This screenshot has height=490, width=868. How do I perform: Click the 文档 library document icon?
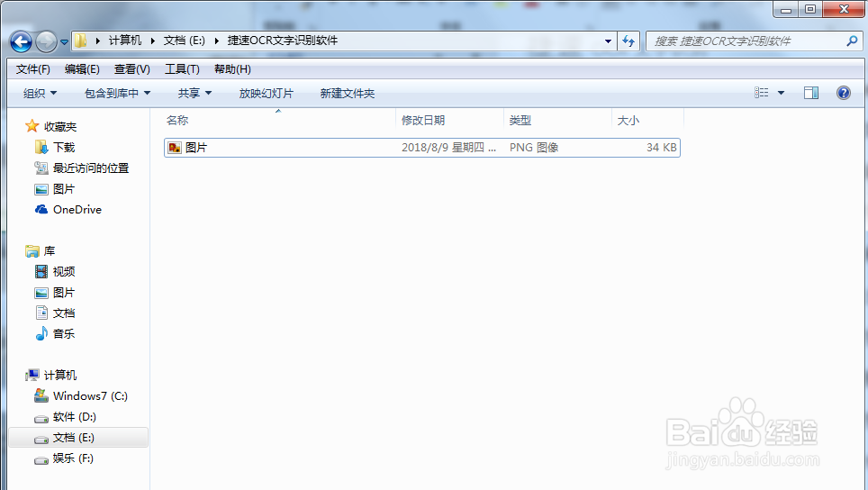(x=41, y=313)
